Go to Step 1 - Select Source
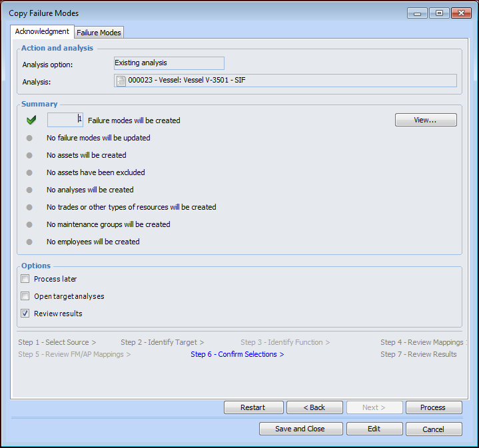The height and width of the screenshot is (448, 479). tap(57, 342)
